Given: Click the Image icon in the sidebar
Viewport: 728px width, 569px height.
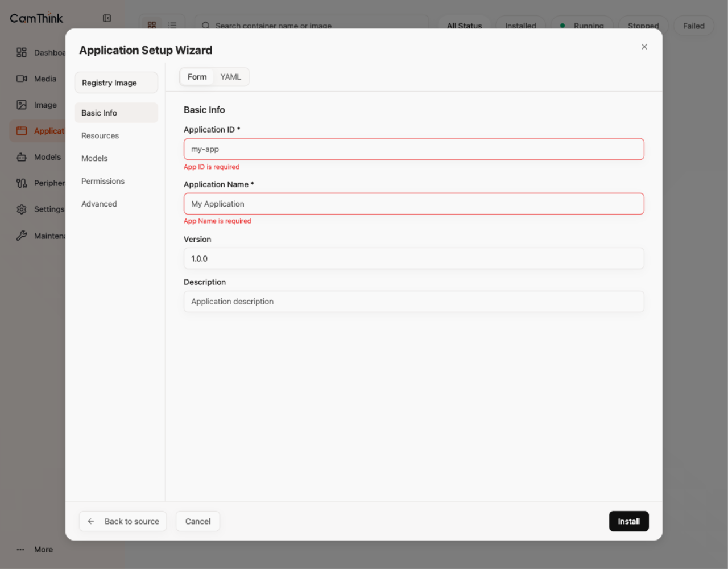Looking at the screenshot, I should click(22, 105).
